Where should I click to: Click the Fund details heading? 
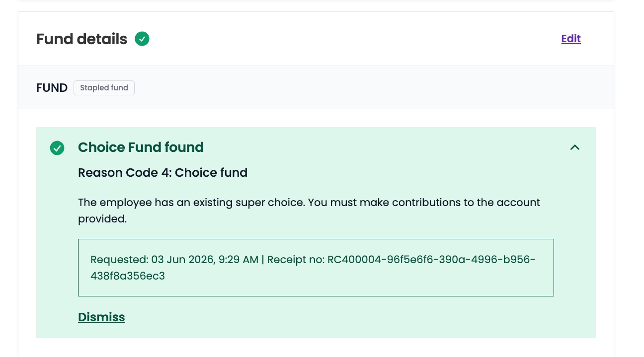82,39
